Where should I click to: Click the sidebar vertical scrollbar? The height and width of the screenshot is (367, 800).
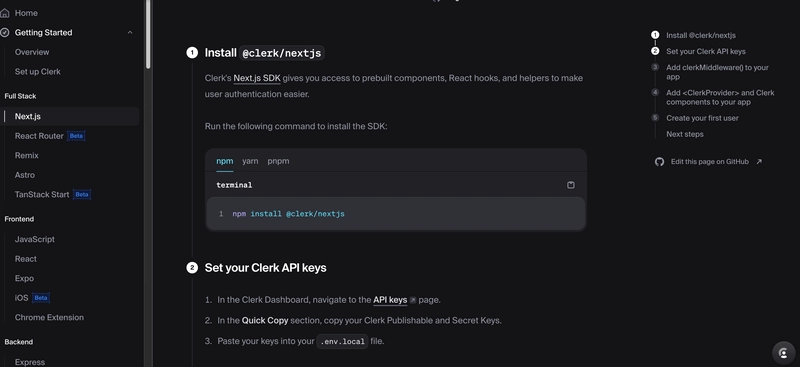148,33
